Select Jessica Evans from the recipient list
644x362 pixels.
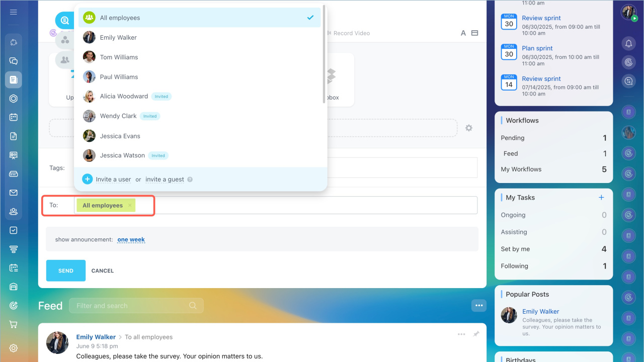(120, 136)
